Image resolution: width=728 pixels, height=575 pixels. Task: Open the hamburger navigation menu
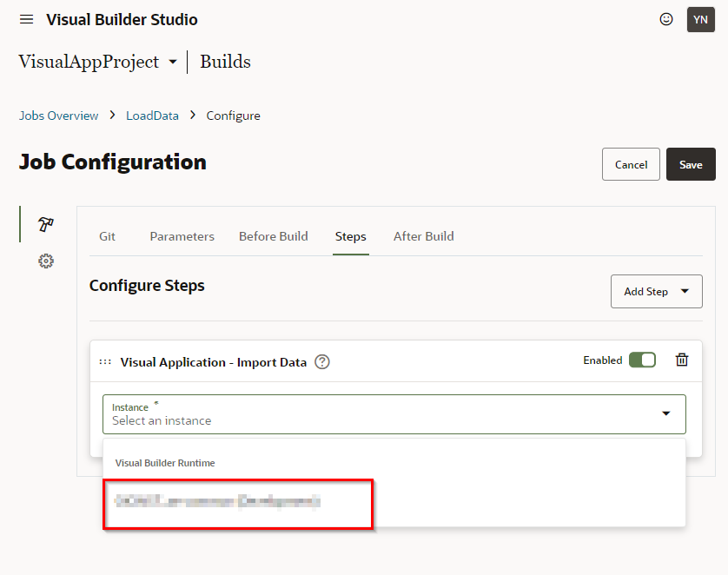click(x=27, y=19)
